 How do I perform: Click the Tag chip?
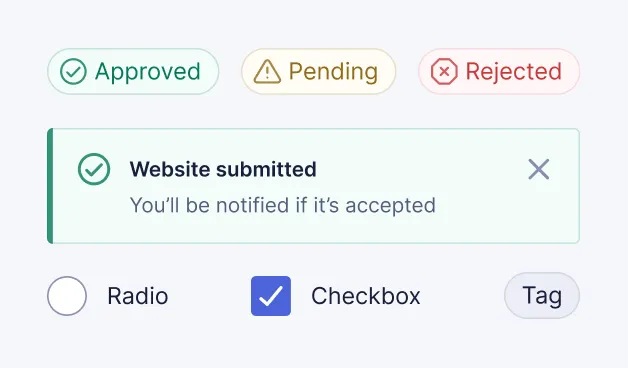pyautogui.click(x=542, y=296)
